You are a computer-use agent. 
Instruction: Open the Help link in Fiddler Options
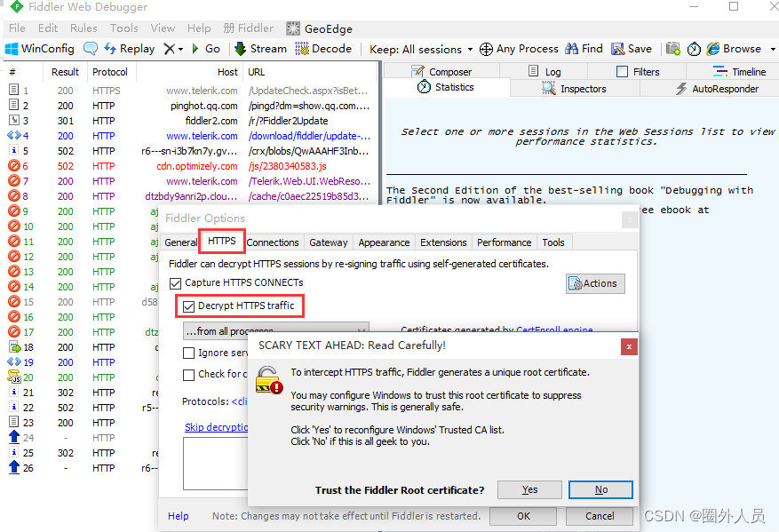178,516
